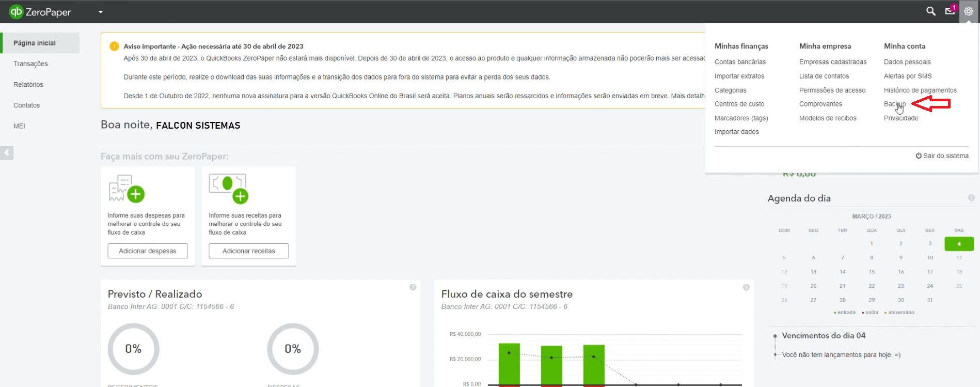Select highlighted day 4 in calendar
The width and height of the screenshot is (980, 387).
pyautogui.click(x=959, y=244)
